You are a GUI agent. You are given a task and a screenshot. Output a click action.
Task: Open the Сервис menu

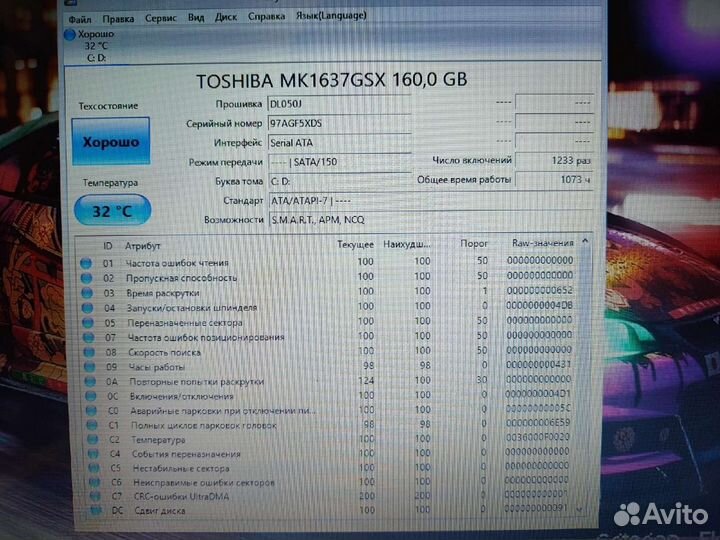[x=161, y=17]
